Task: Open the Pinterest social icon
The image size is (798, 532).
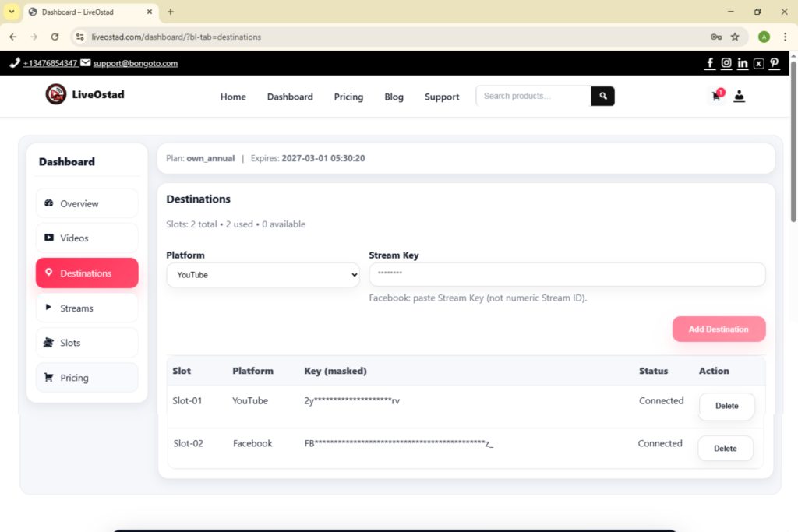Action: pyautogui.click(x=774, y=63)
